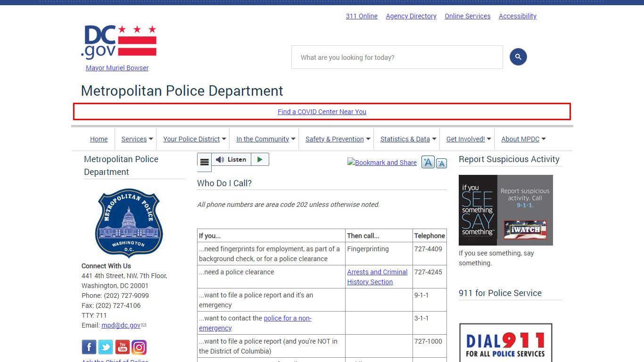Screen dimensions: 644x362
Task: Click the 911 for Police Service heading
Action: click(x=500, y=293)
